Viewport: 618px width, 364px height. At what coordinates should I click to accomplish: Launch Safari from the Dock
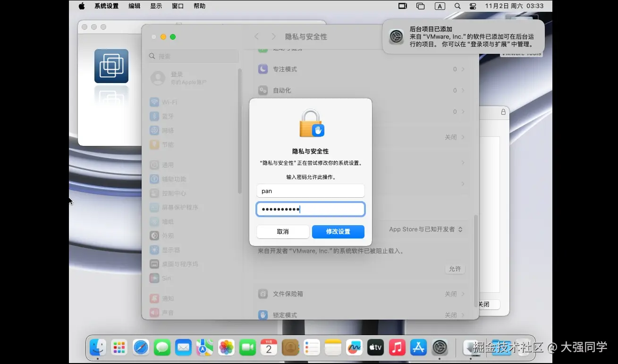point(141,348)
